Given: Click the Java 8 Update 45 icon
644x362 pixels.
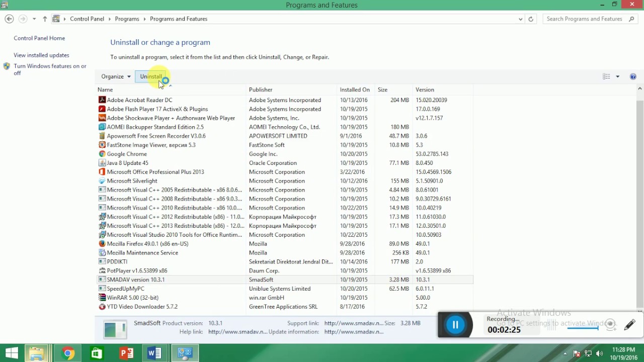Looking at the screenshot, I should pos(102,163).
